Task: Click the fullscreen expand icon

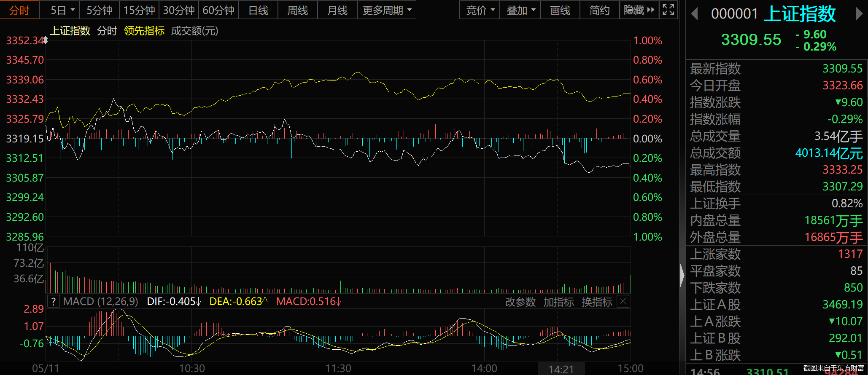Action: 669,10
